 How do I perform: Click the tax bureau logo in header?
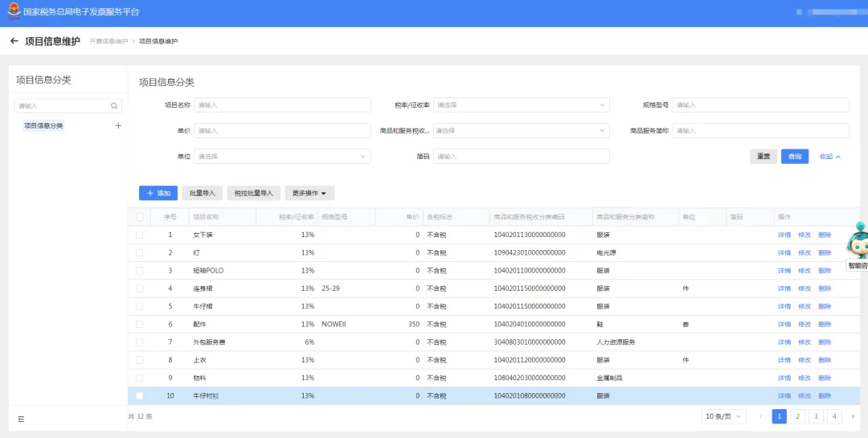(14, 11)
